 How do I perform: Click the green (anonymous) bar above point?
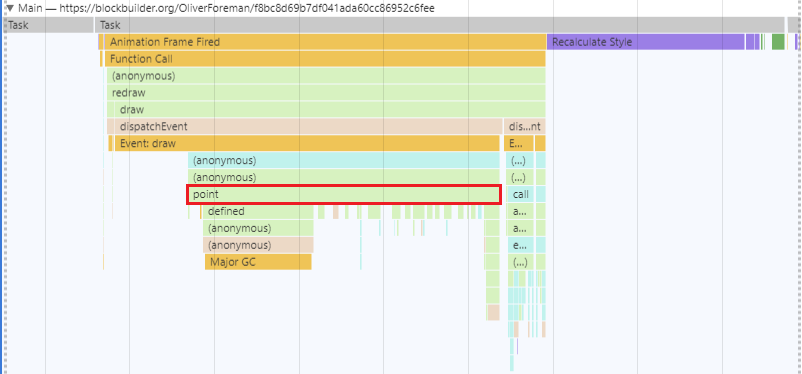pos(344,177)
